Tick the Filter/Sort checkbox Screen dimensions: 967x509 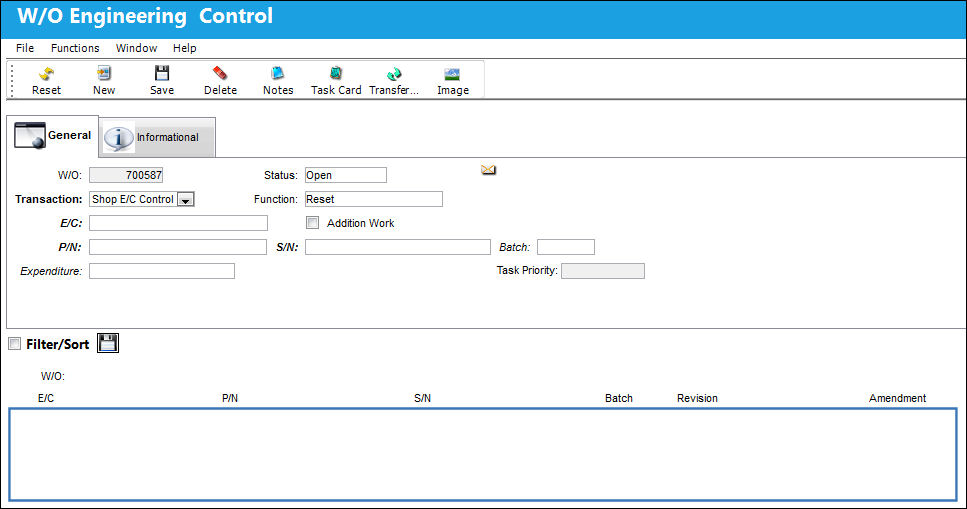click(14, 344)
